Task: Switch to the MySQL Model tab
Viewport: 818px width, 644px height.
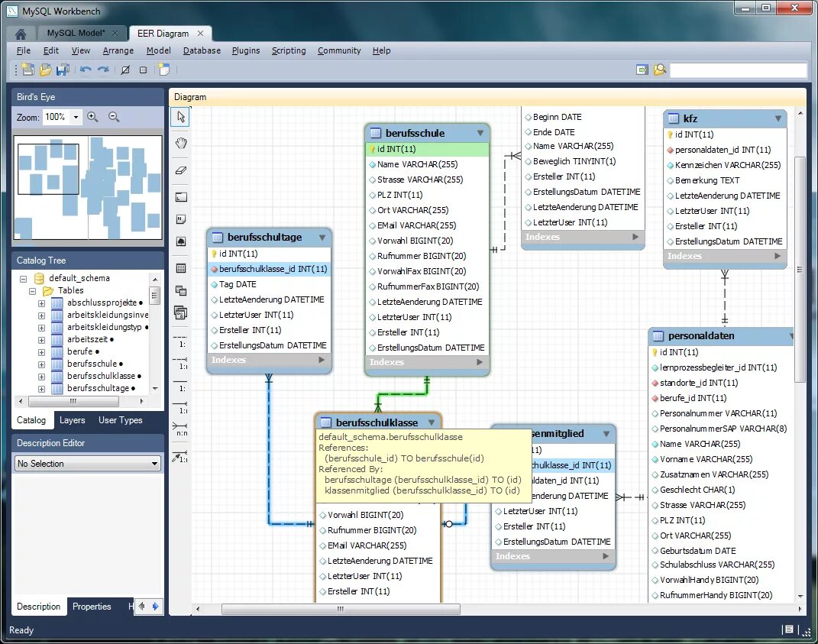Action: click(76, 33)
